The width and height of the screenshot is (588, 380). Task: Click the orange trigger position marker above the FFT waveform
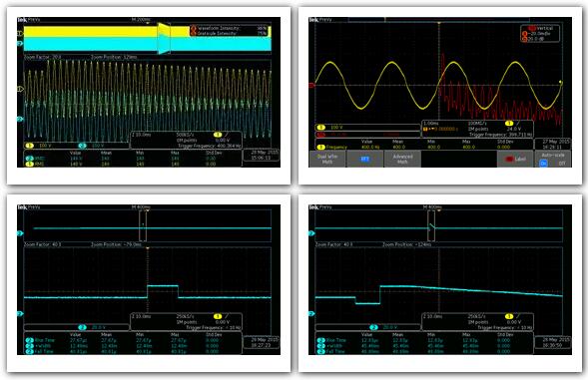point(439,23)
